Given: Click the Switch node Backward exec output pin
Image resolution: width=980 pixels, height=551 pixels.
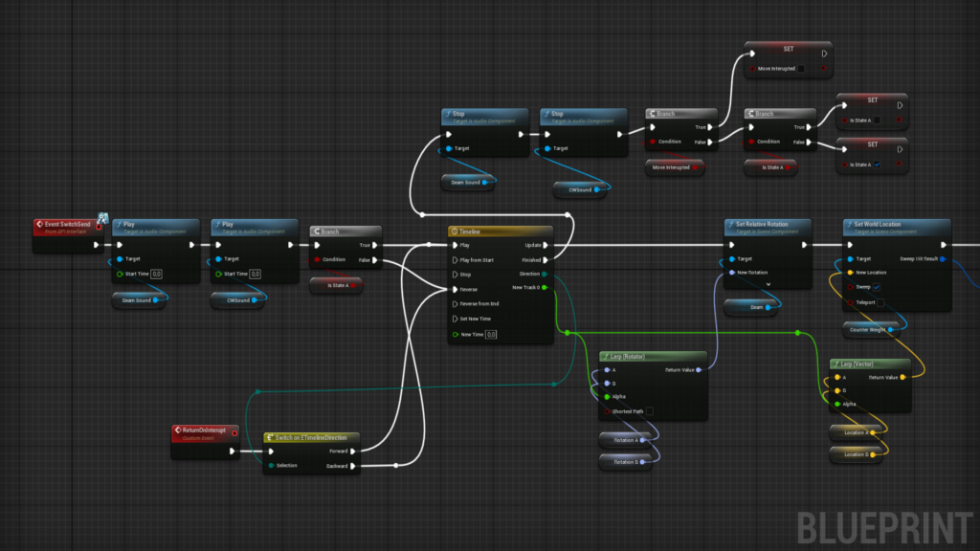Looking at the screenshot, I should [x=353, y=466].
